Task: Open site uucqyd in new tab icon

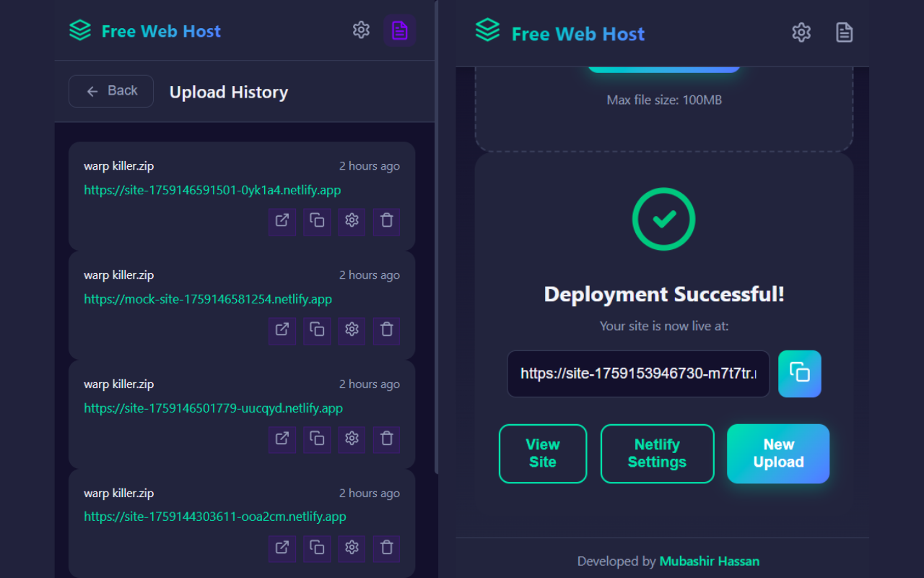Action: coord(282,439)
